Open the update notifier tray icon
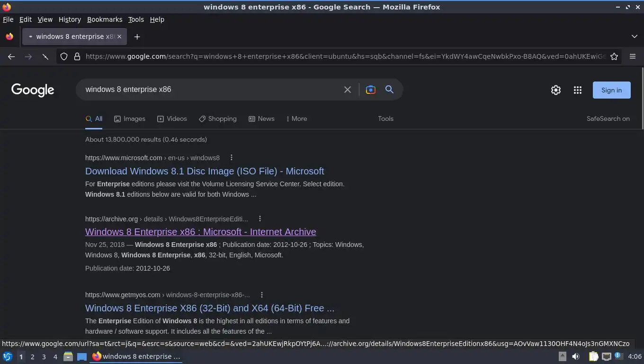Image resolution: width=644 pixels, height=364 pixels. tap(618, 356)
